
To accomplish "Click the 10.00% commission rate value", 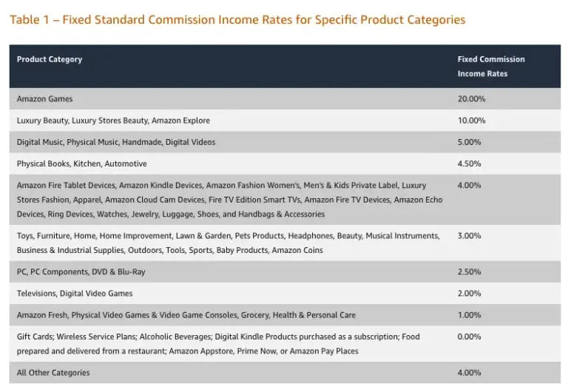I will pyautogui.click(x=472, y=121).
